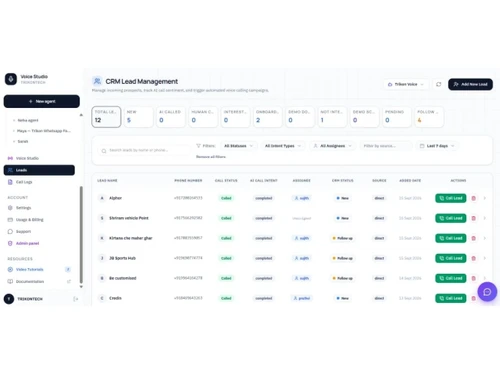Call Lead for Be customised
This screenshot has width=500, height=375.
point(451,278)
